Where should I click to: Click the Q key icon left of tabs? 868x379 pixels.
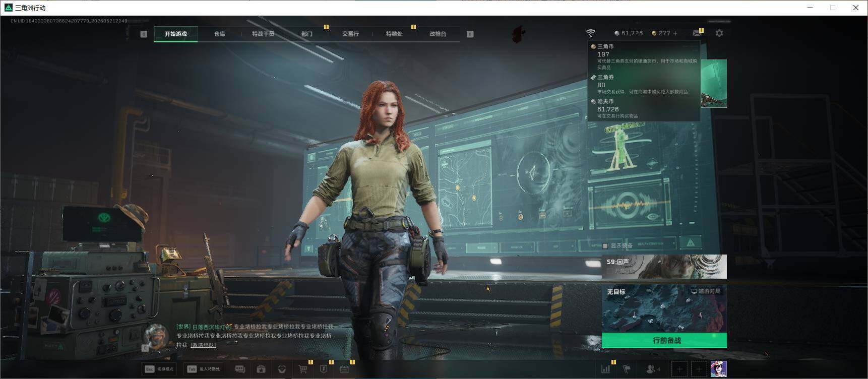[x=144, y=34]
